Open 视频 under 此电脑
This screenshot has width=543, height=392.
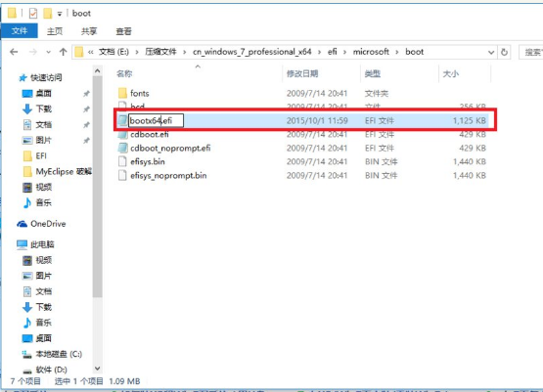pos(44,260)
